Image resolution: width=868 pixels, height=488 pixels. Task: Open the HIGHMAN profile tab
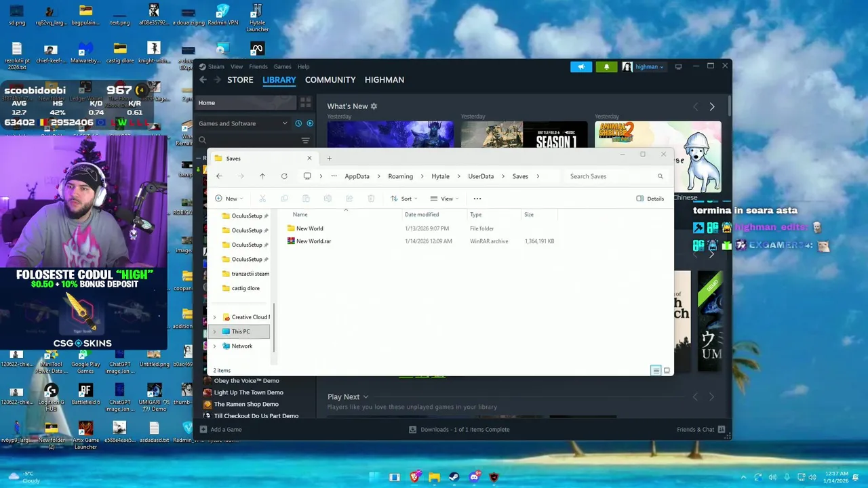coord(384,79)
